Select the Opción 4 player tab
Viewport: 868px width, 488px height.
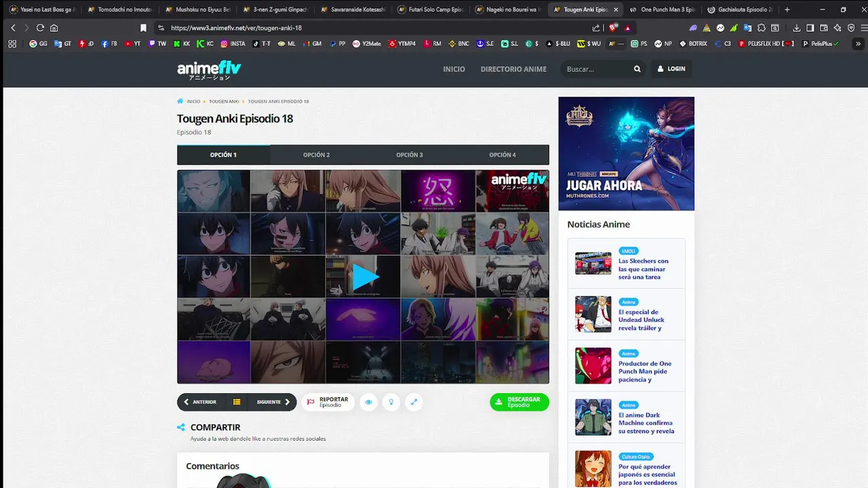pos(502,155)
